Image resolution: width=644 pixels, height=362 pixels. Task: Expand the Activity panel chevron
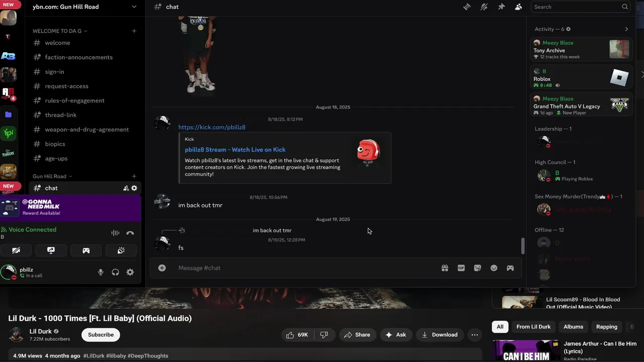coord(626,29)
